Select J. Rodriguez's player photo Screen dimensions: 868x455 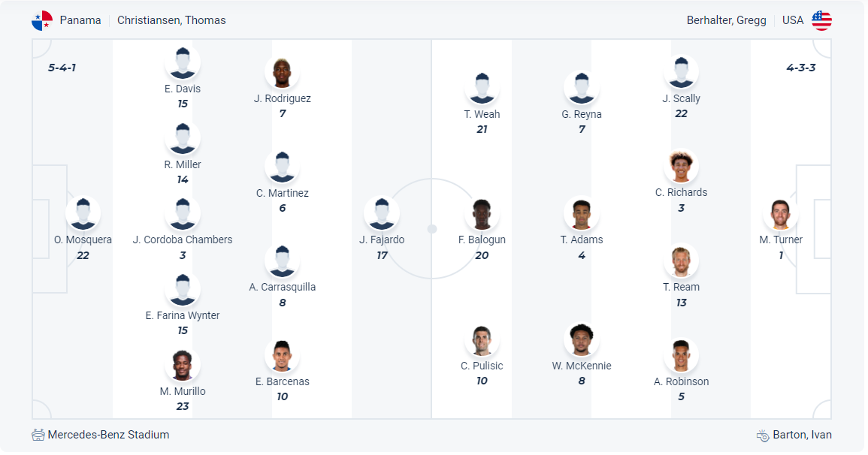[282, 73]
